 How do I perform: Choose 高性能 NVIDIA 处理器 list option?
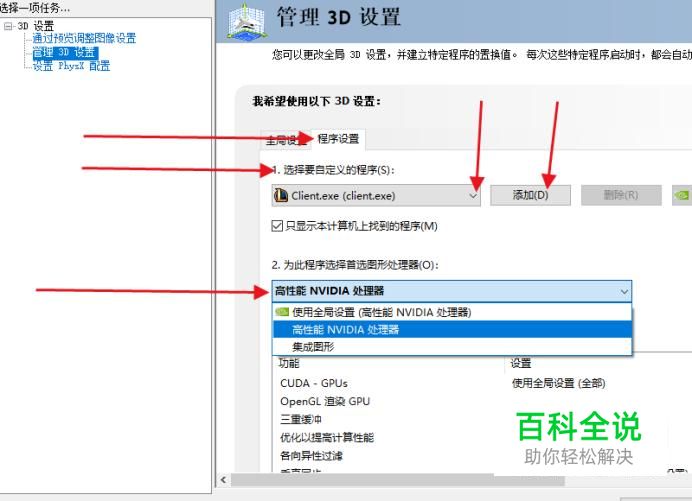452,330
